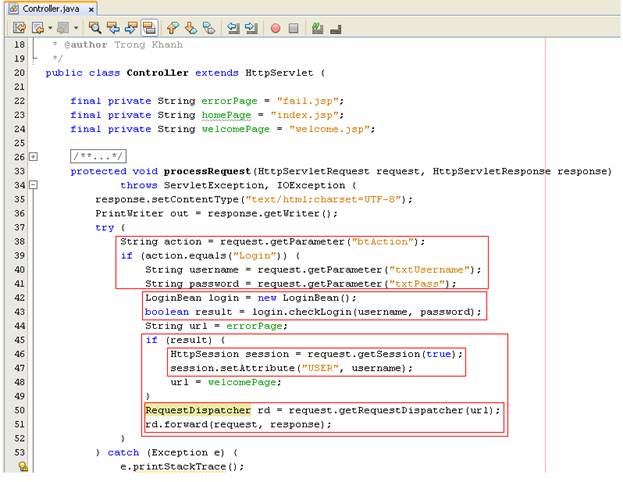Click Previous Bookmark icon
This screenshot has height=482, width=623.
pyautogui.click(x=172, y=28)
